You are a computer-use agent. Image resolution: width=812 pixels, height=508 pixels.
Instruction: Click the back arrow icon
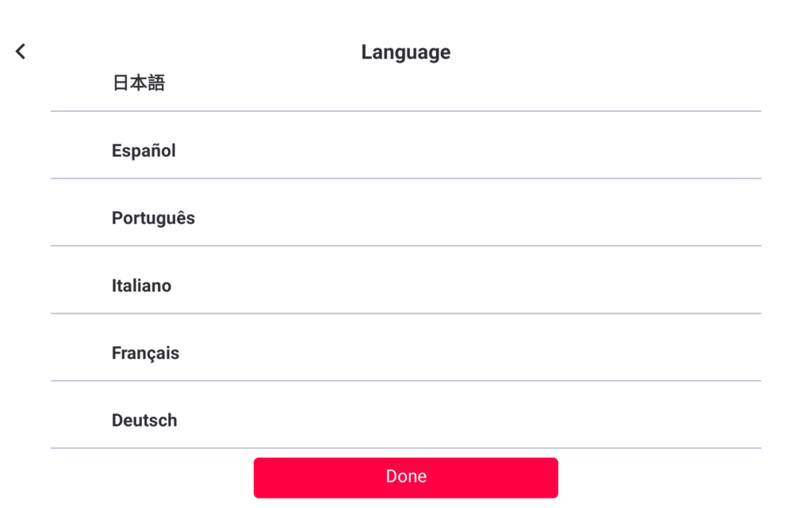coord(21,52)
